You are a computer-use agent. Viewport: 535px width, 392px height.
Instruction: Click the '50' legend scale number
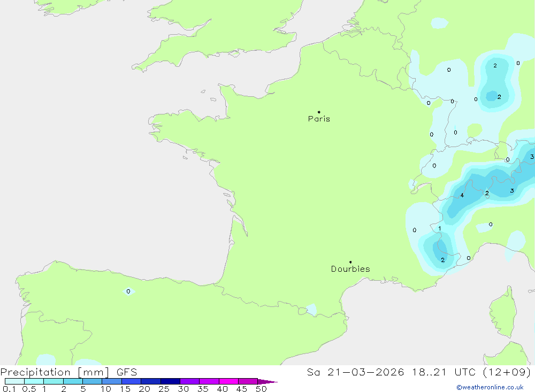[x=261, y=389]
